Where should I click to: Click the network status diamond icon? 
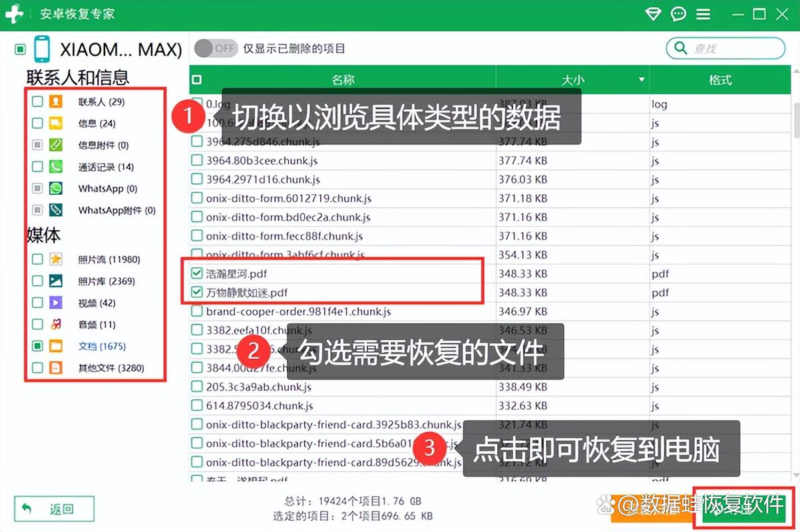(653, 13)
